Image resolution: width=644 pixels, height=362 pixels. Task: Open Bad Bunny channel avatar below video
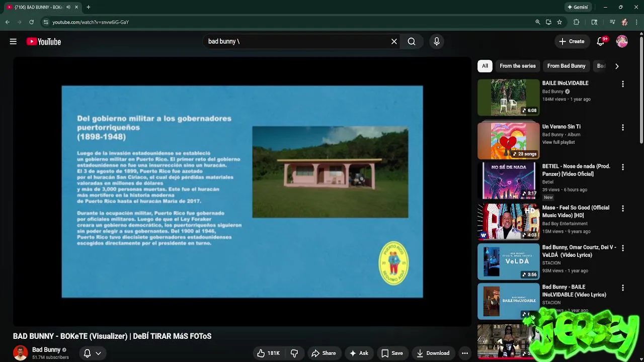pyautogui.click(x=21, y=353)
